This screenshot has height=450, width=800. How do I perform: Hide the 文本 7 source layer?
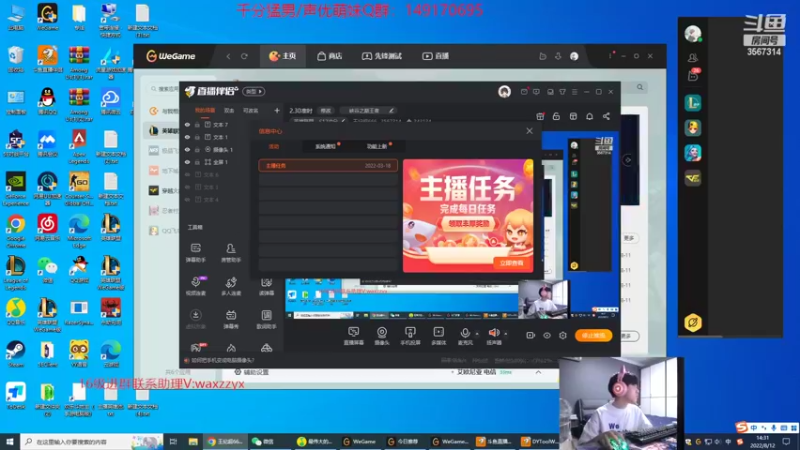[x=187, y=124]
